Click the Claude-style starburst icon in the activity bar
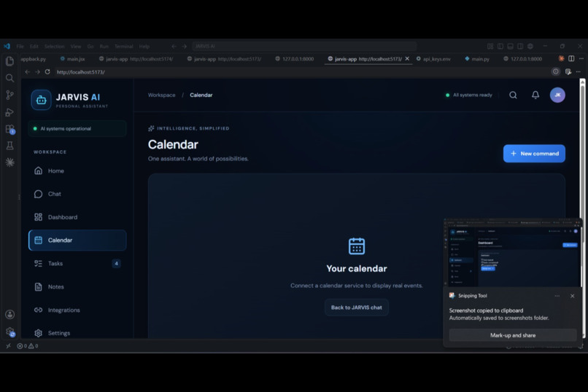The width and height of the screenshot is (588, 392). point(9,162)
